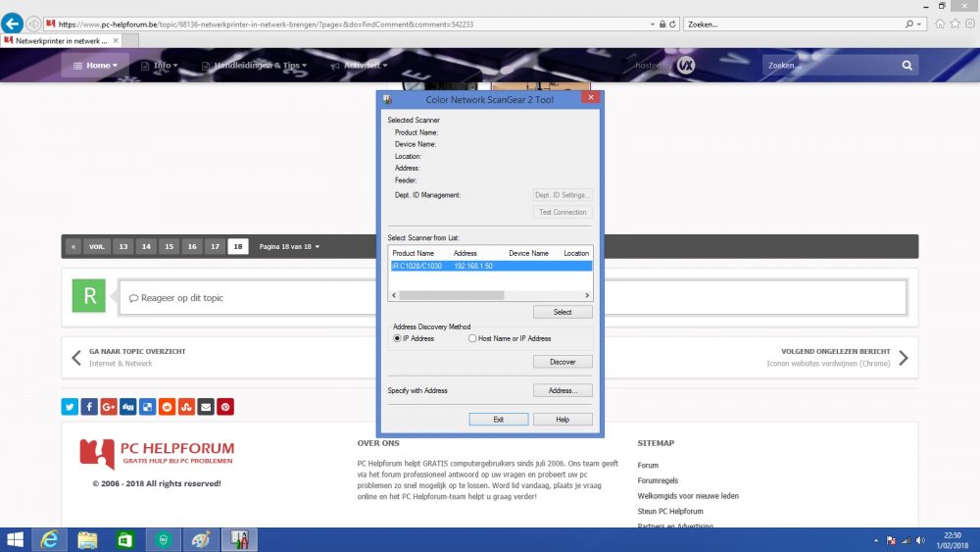Open Windows Store from taskbar
The width and height of the screenshot is (980, 552).
click(x=125, y=539)
